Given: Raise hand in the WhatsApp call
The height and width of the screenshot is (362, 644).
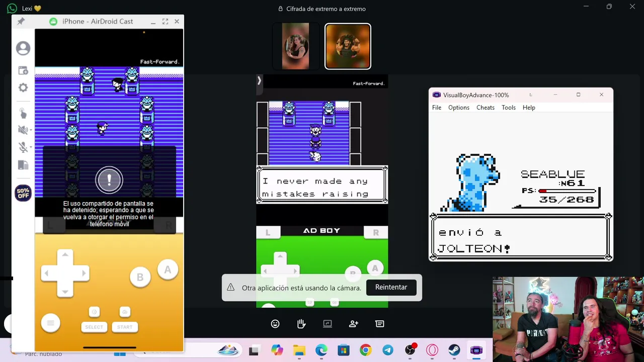Looking at the screenshot, I should (301, 324).
